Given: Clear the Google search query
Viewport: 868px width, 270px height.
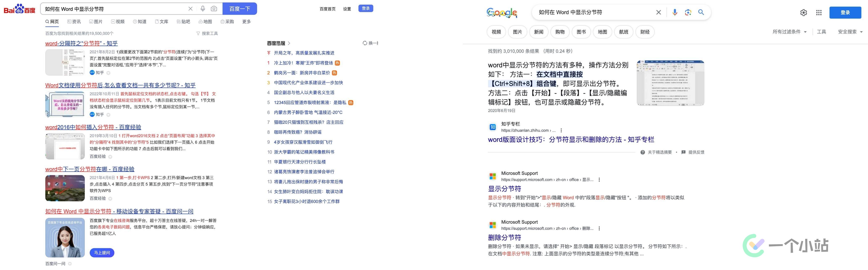Looking at the screenshot, I should (659, 12).
